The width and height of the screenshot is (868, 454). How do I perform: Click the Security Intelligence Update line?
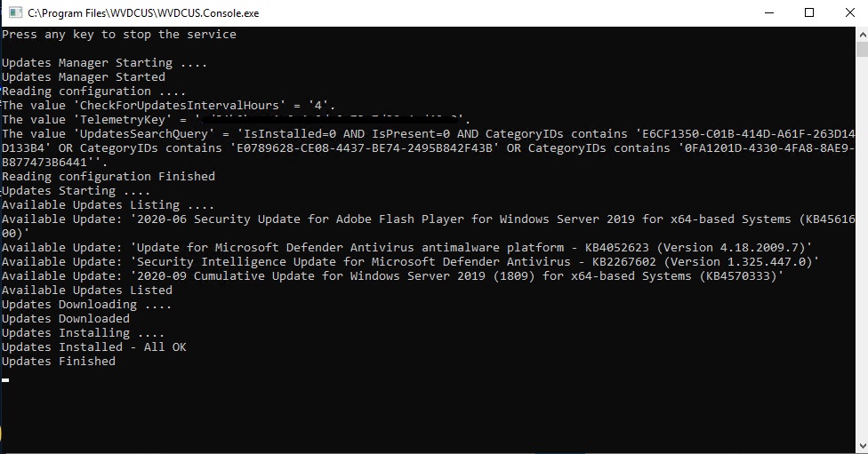click(x=411, y=262)
